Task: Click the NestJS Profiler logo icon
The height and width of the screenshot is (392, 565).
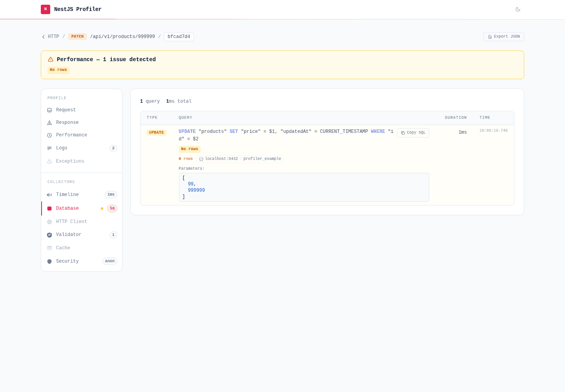Action: click(46, 9)
